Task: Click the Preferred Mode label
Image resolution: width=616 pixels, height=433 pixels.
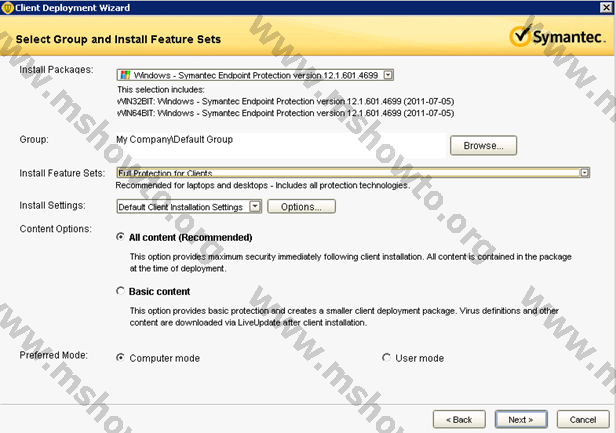Action: click(54, 355)
